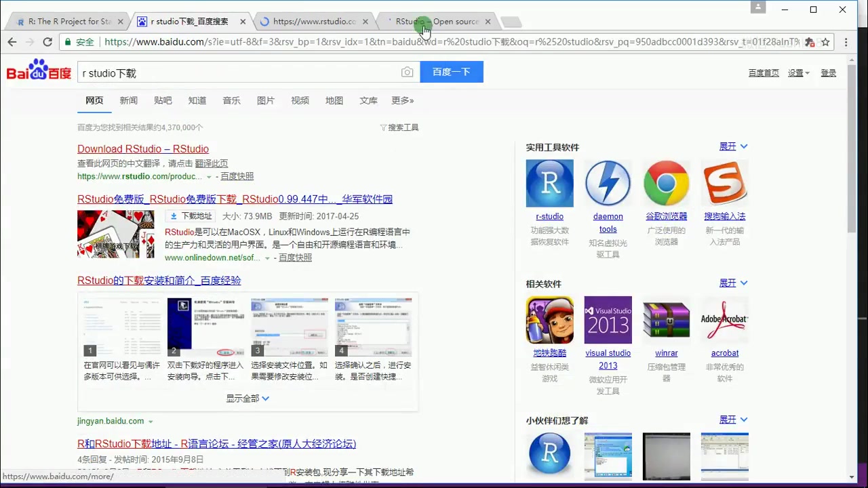The width and height of the screenshot is (868, 488).
Task: Open R和RStudio下载地址 forum result
Action: tap(216, 444)
